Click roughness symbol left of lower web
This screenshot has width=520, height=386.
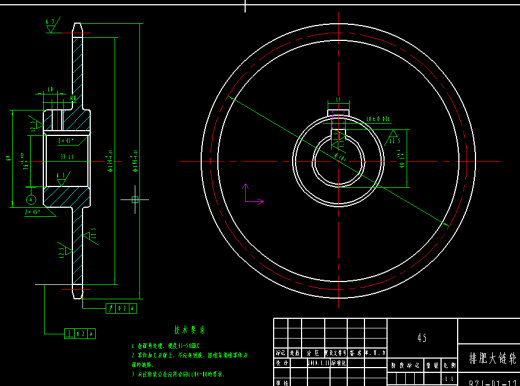[x=65, y=249]
